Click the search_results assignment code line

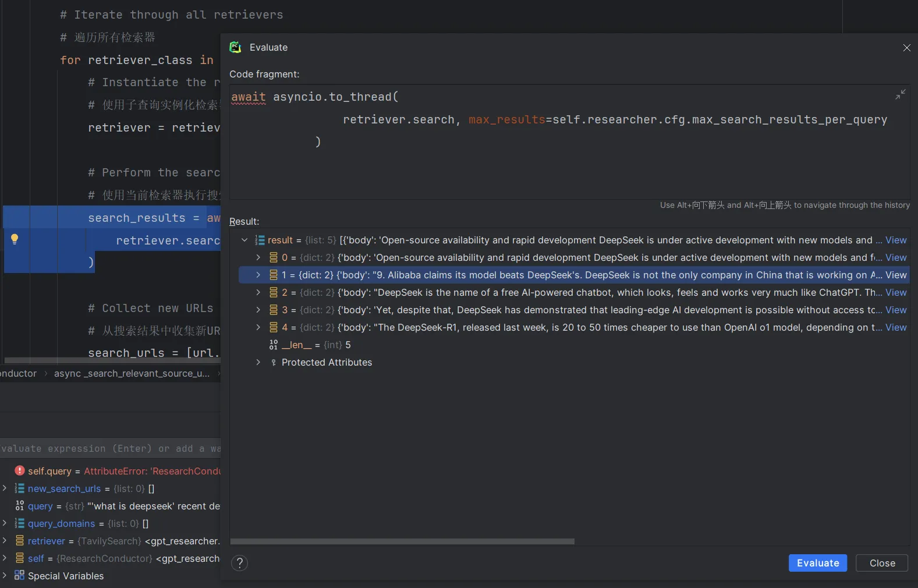154,218
